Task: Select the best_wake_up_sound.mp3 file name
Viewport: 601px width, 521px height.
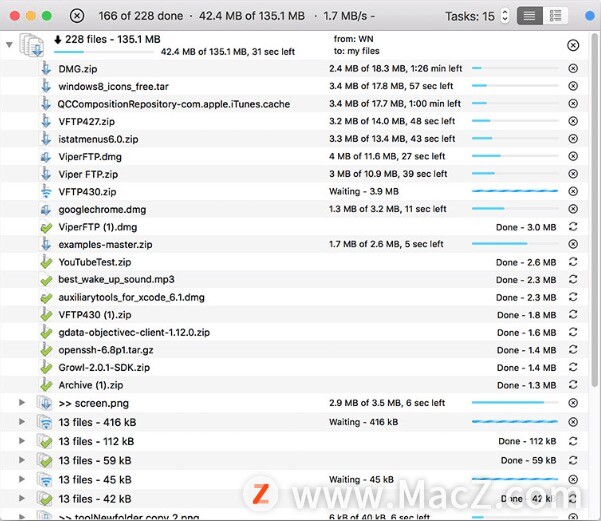Action: pyautogui.click(x=116, y=279)
